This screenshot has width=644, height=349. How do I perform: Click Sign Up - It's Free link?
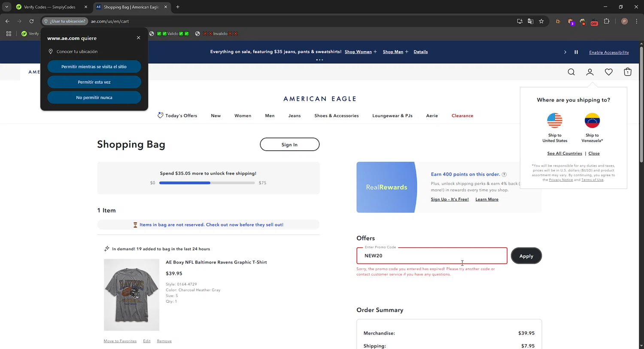(x=450, y=199)
